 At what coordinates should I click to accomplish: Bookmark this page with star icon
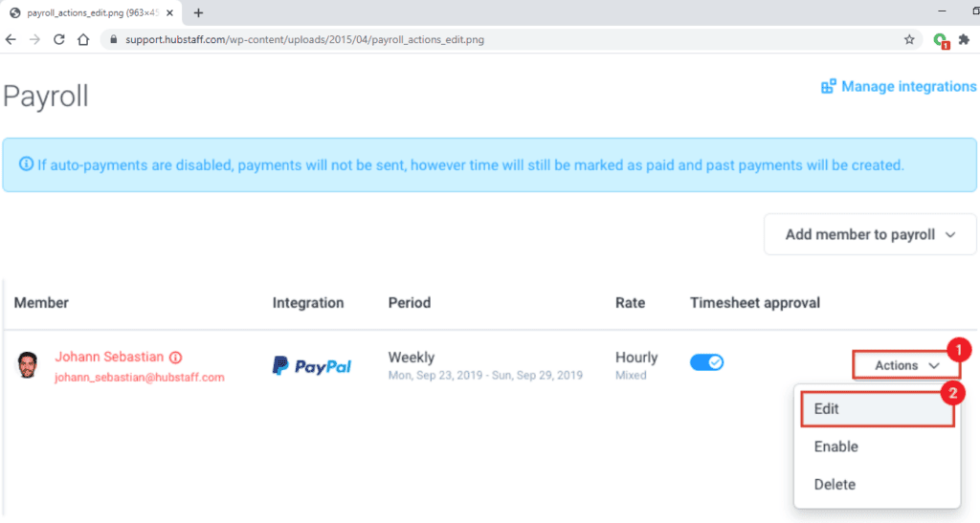click(x=909, y=39)
